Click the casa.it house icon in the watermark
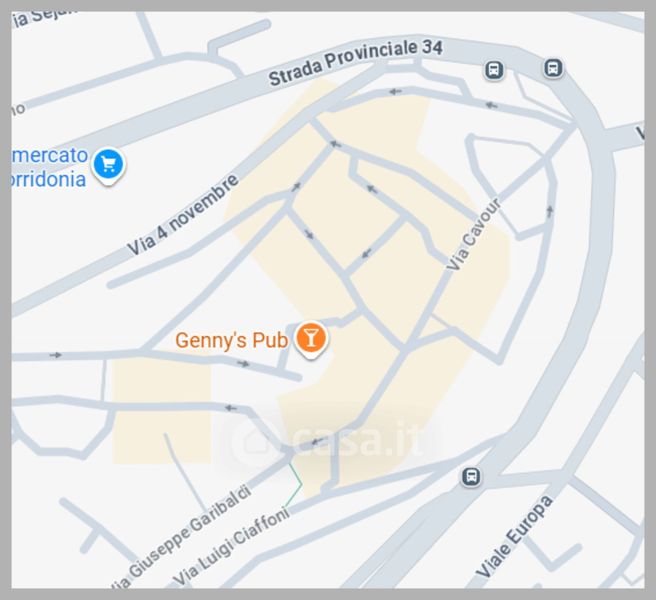Image resolution: width=656 pixels, height=600 pixels. point(256,440)
